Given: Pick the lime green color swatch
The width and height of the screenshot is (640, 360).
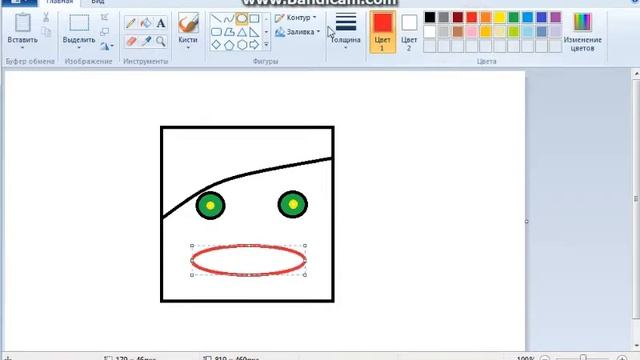Looking at the screenshot, I should [513, 31].
